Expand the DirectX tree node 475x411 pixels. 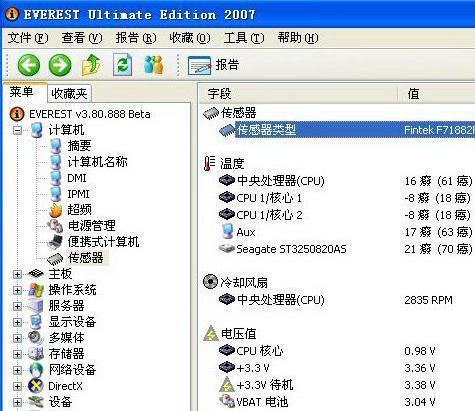(x=17, y=386)
